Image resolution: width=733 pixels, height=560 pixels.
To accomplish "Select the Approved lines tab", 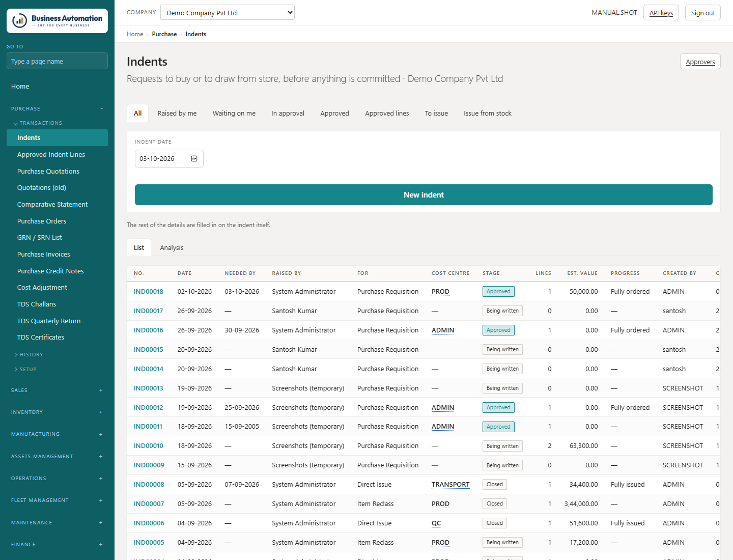I will click(387, 114).
